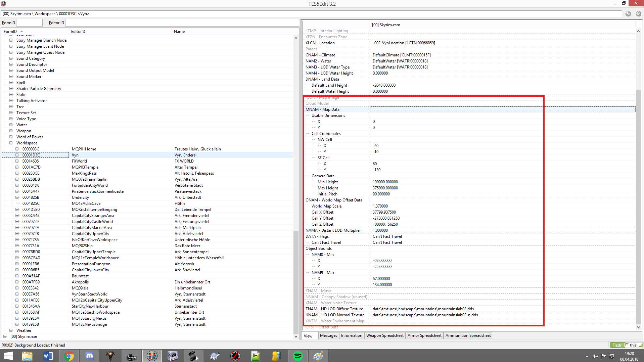
Task: Select the MQP01Home worldspace record
Action: coord(84,149)
